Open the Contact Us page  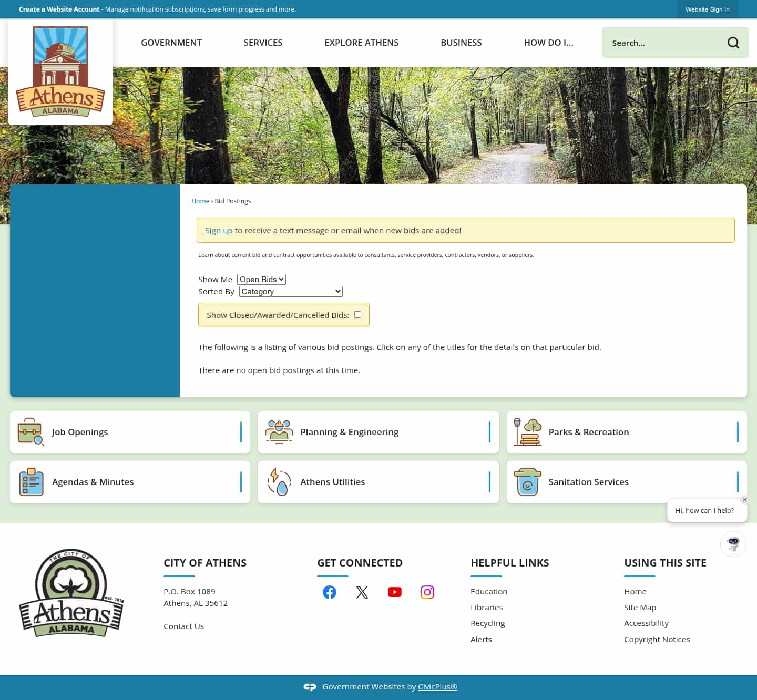coord(183,626)
